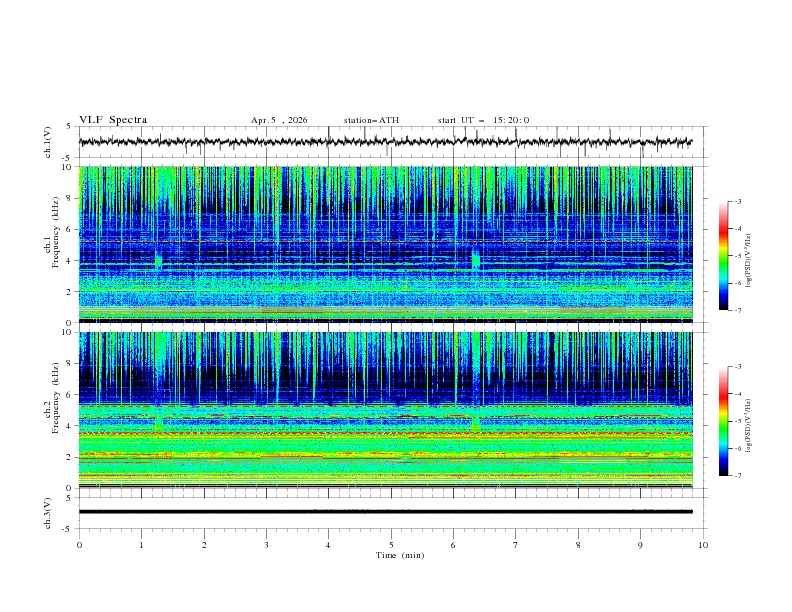The height and width of the screenshot is (612, 792).
Task: Click the "ch.3(V)" axis label
Action: point(48,513)
